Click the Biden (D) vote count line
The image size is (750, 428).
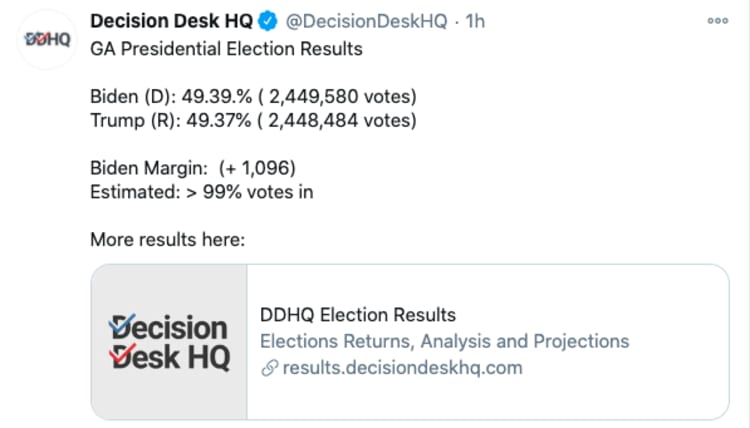(x=253, y=98)
